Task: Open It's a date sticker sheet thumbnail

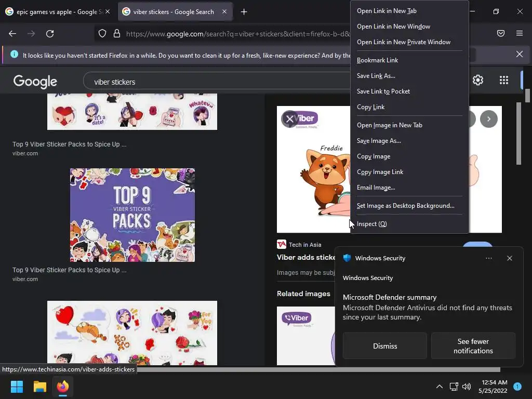Action: [132, 112]
